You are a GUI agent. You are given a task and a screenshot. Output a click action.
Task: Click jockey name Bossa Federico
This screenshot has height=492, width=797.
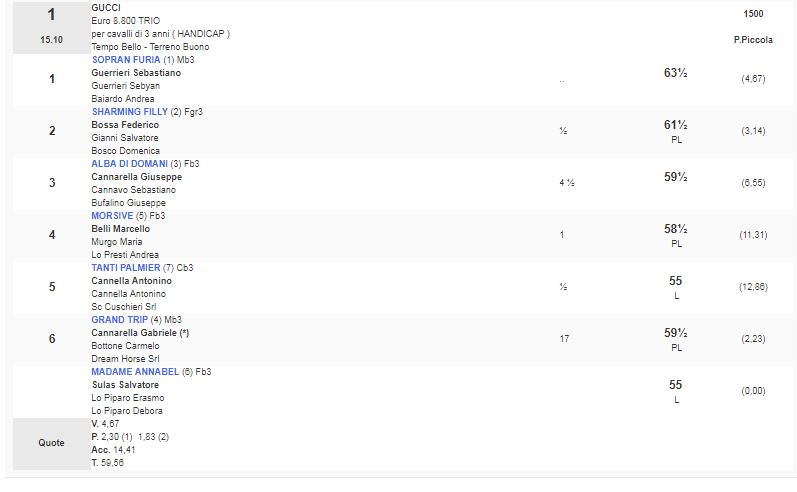coord(125,125)
